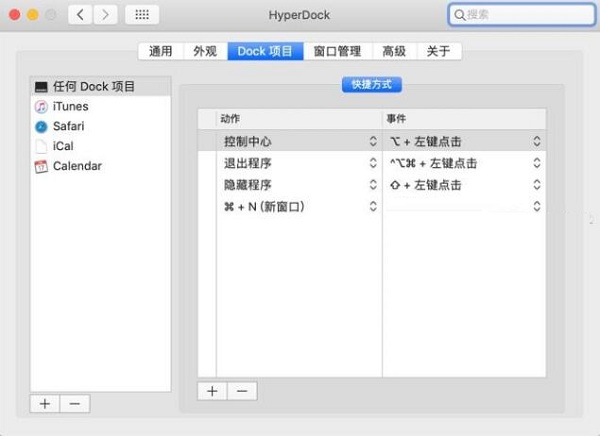Click the search magnifier icon

pos(459,15)
